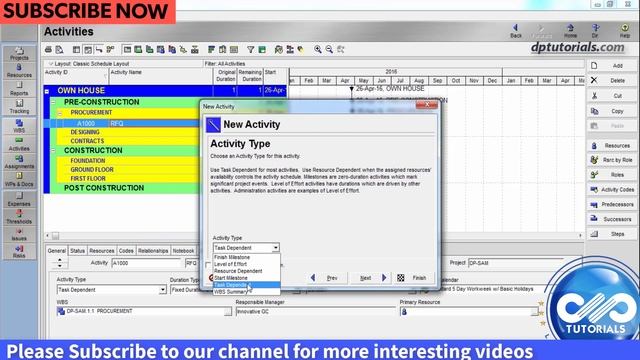Open the Notebook details tab

coord(183,251)
